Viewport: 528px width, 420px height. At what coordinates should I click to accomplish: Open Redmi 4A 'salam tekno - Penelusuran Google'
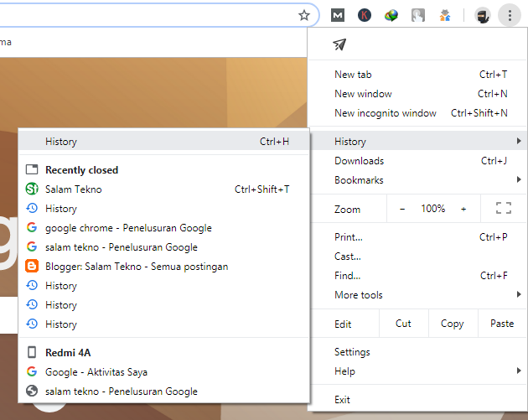pyautogui.click(x=164, y=391)
